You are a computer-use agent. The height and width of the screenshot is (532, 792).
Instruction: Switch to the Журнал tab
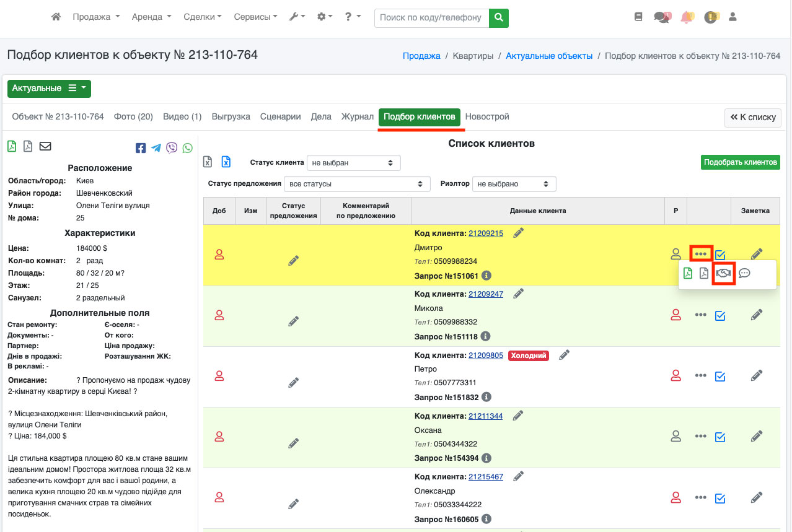357,116
